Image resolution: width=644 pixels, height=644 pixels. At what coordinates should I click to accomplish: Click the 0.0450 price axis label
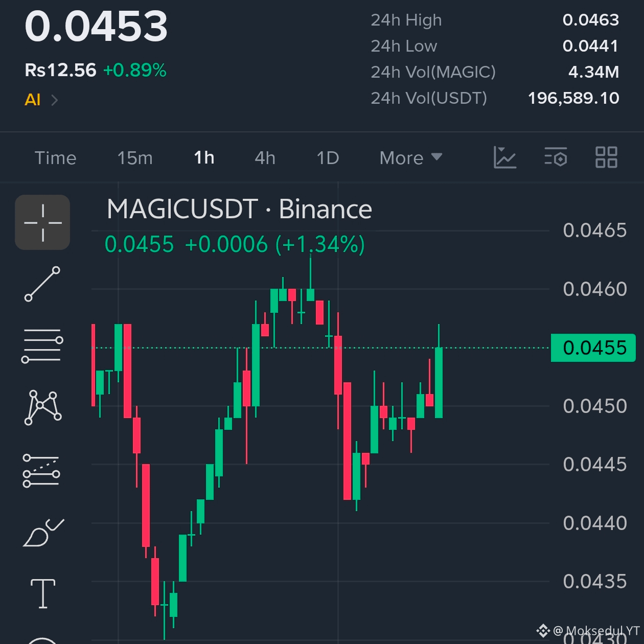pos(595,406)
